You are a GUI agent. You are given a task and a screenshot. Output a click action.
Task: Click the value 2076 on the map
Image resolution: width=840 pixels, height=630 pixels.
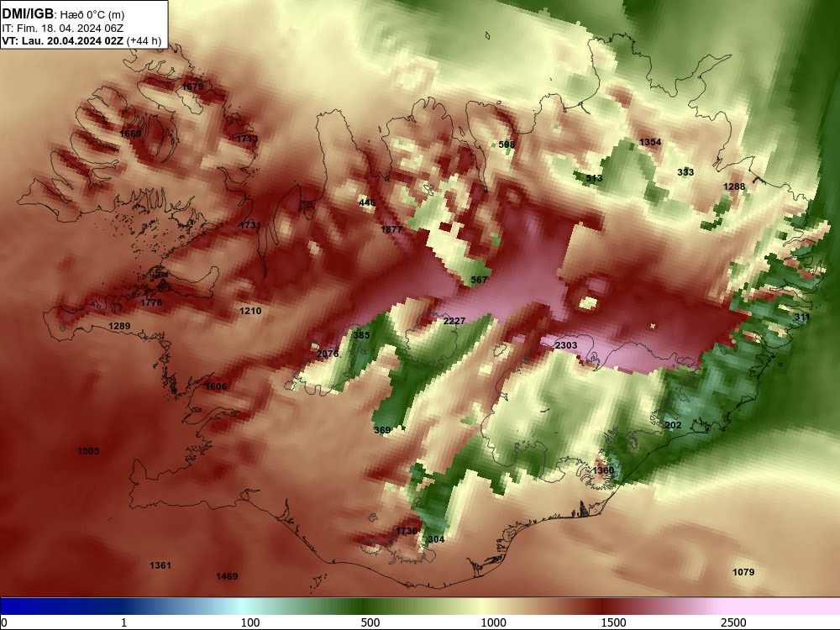[x=328, y=354]
